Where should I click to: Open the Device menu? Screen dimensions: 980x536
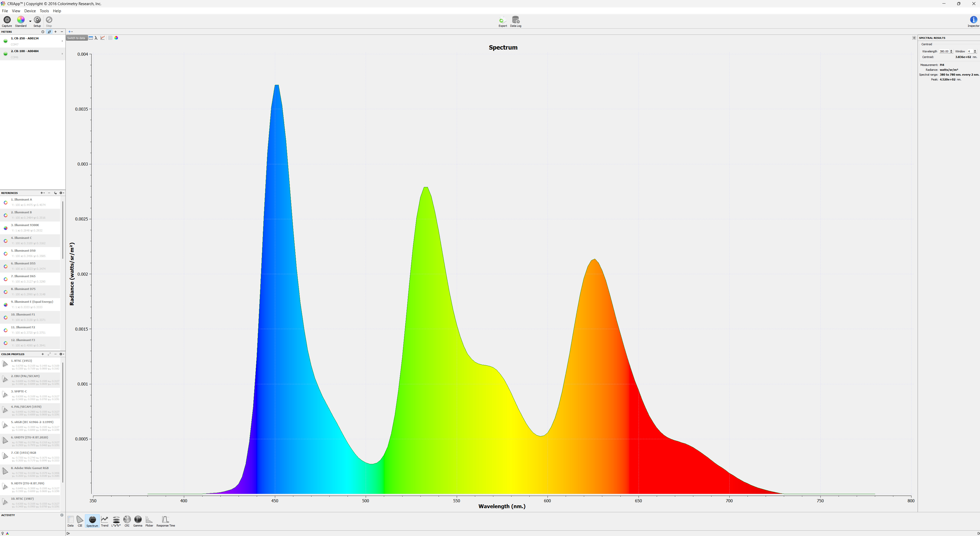pos(30,11)
